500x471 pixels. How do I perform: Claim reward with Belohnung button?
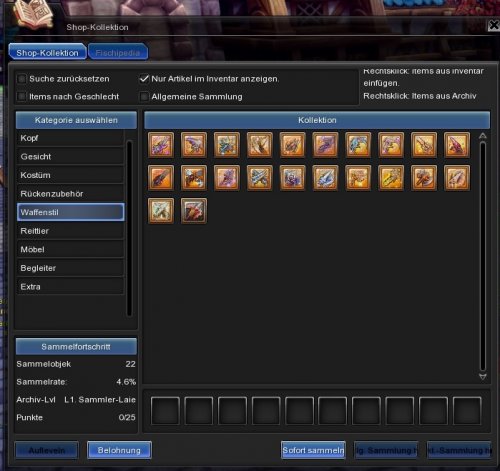[119, 450]
